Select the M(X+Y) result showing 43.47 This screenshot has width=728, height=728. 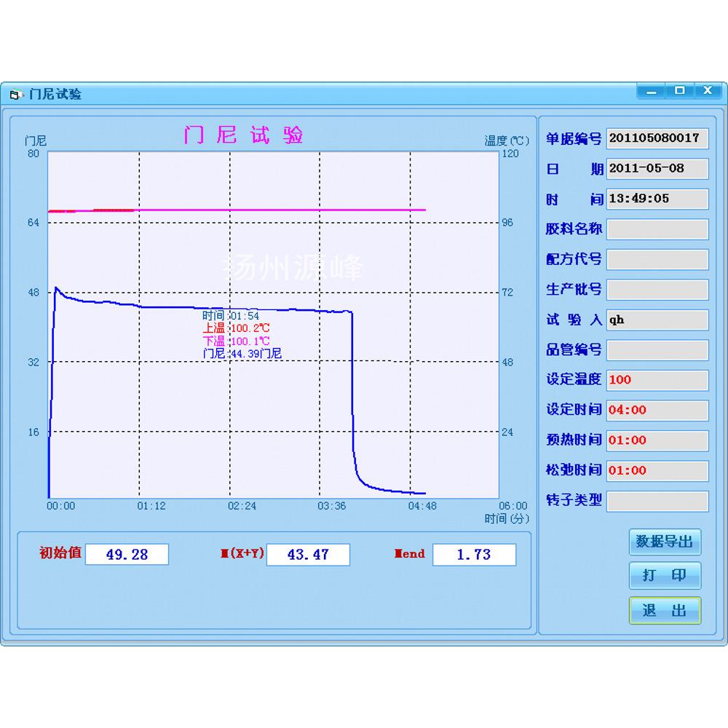pyautogui.click(x=308, y=554)
